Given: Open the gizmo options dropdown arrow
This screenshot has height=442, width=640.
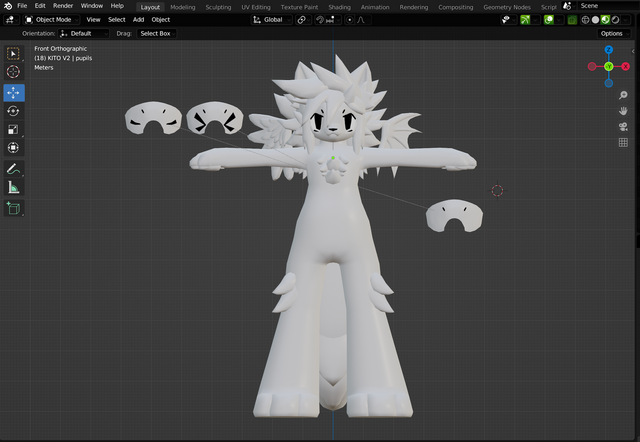Looking at the screenshot, I should point(536,20).
